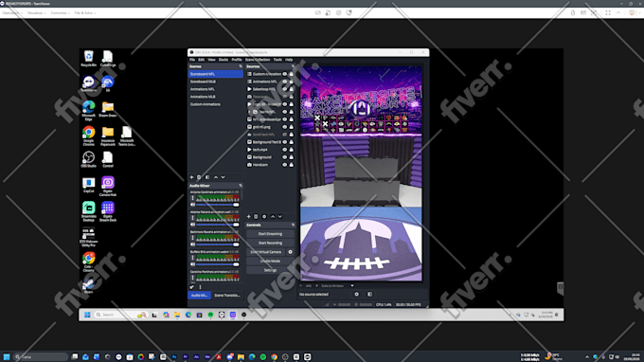Screen dimensions: 644x362
Task: Click Start Recording button
Action: (270, 243)
